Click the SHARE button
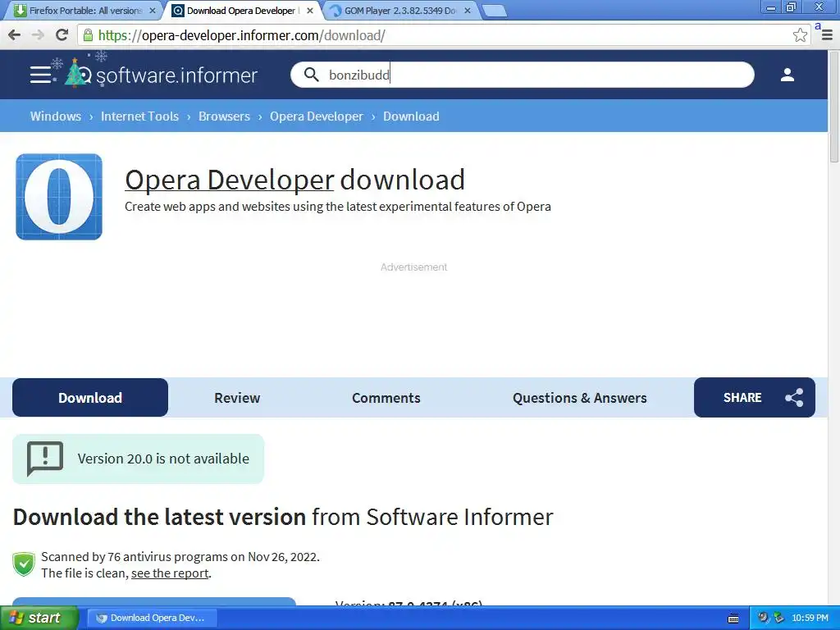 (755, 398)
